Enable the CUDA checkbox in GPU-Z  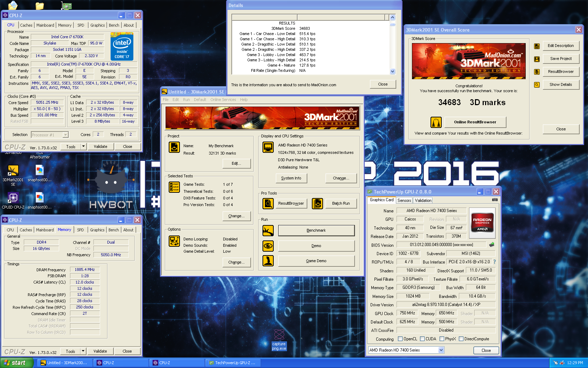coord(422,339)
